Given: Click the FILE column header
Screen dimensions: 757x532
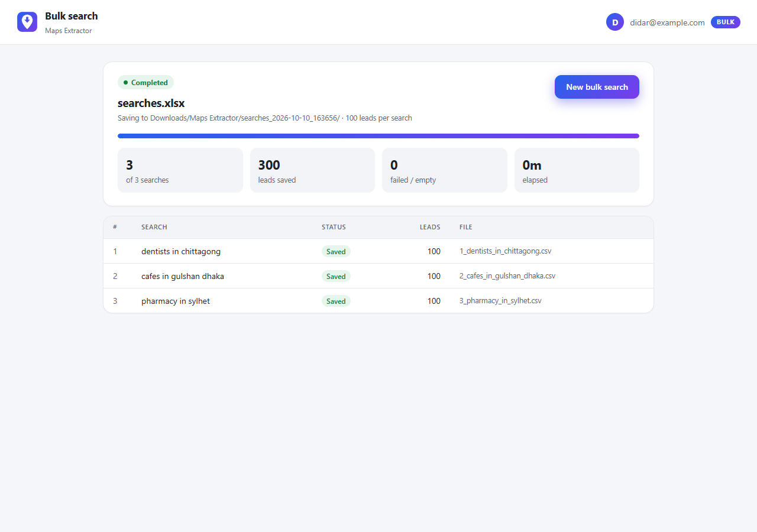Looking at the screenshot, I should pos(466,227).
